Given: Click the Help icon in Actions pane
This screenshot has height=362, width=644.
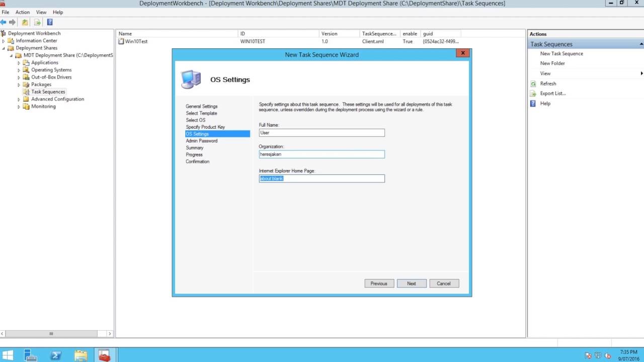Looking at the screenshot, I should click(533, 104).
